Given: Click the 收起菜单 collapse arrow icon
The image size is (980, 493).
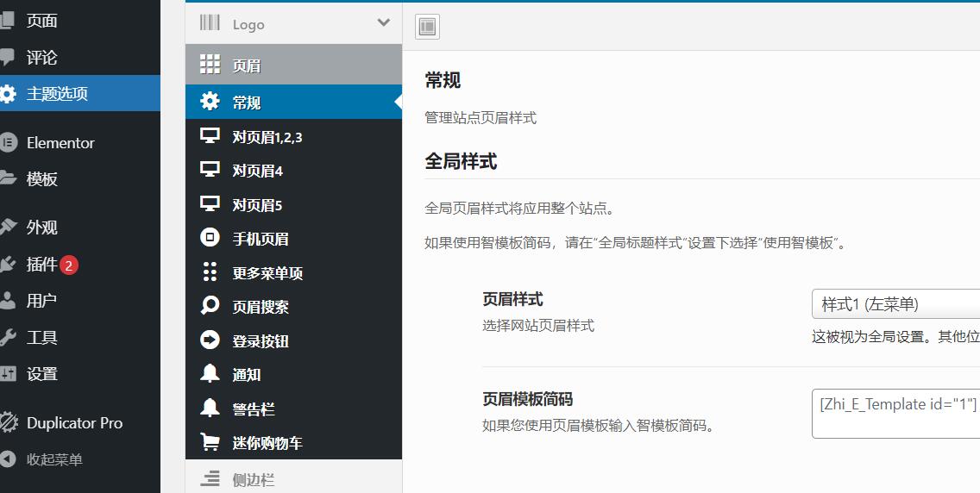Looking at the screenshot, I should [x=8, y=459].
